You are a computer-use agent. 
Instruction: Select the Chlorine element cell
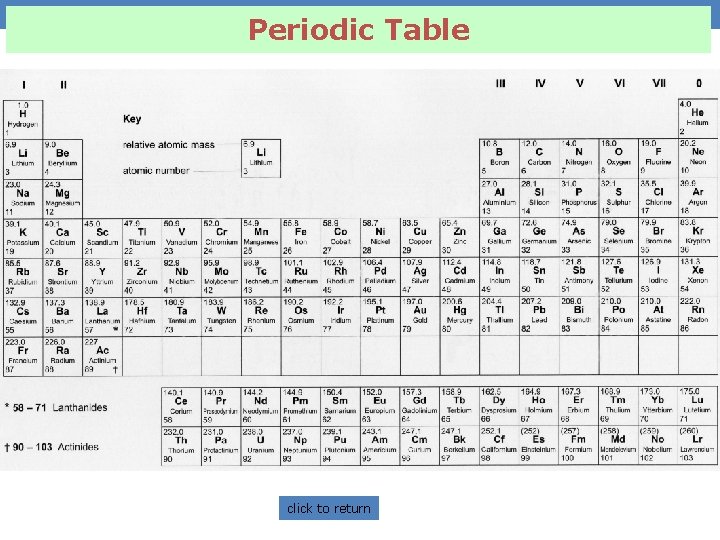coord(658,197)
